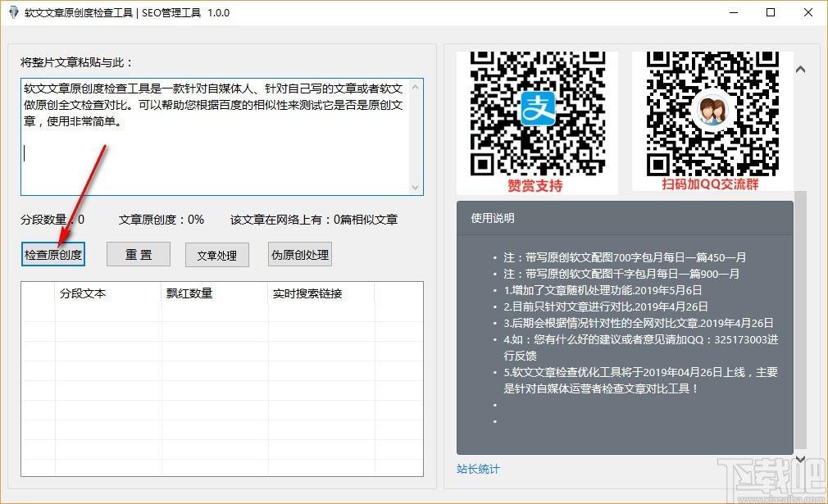The width and height of the screenshot is (828, 504).
Task: Click the Alipay logo in left QR code
Action: 537,108
